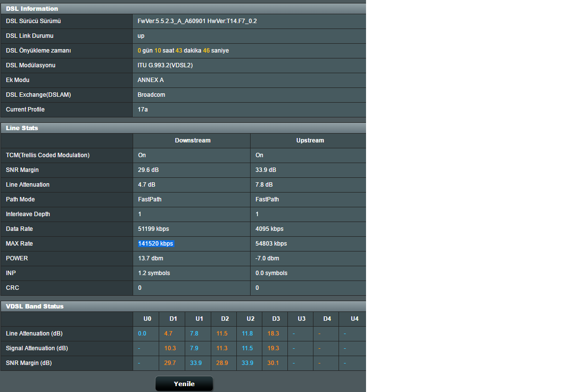Click the Current Profile value 17a
The width and height of the screenshot is (566, 392).
click(x=142, y=110)
